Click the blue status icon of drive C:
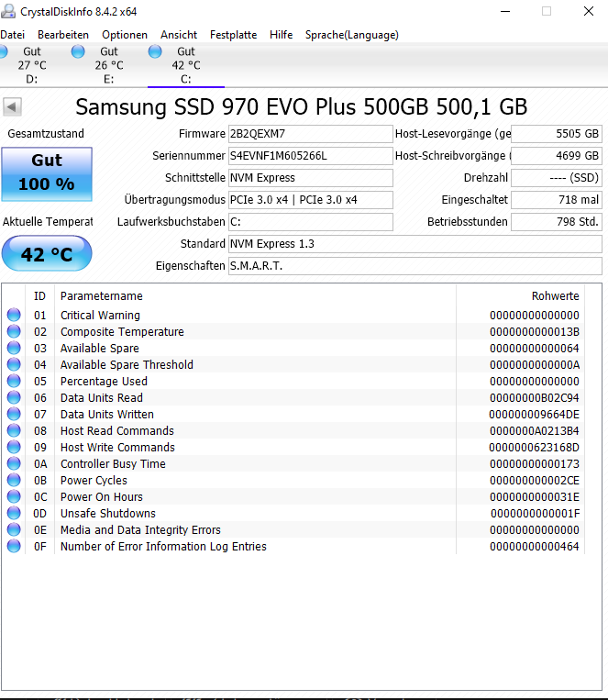The image size is (608, 700). click(155, 51)
